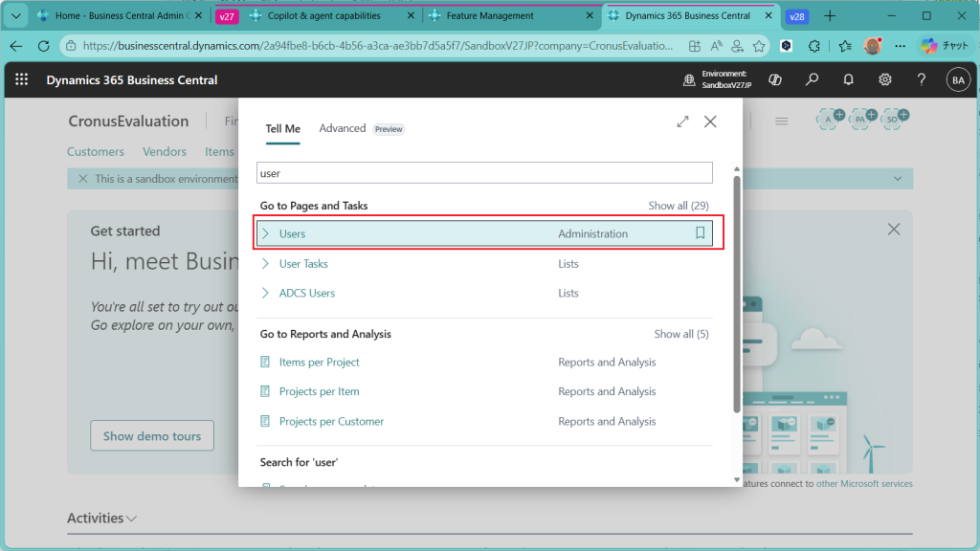
Task: Click the Help question mark icon
Action: 921,80
